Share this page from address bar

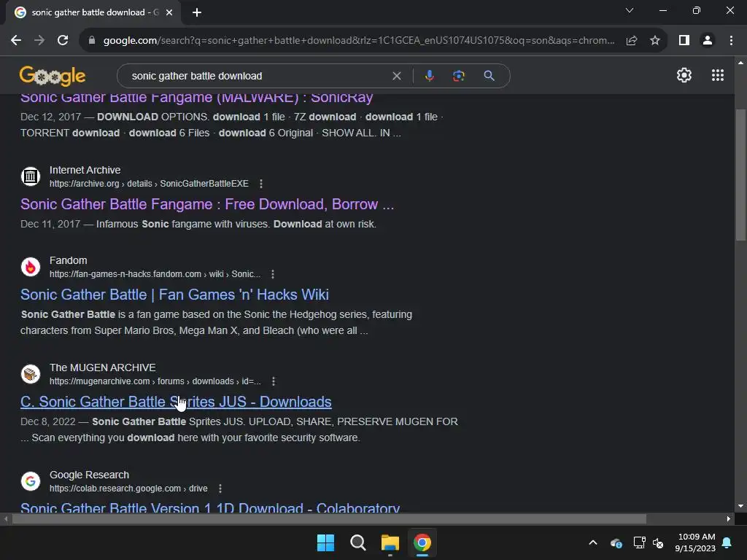pos(632,41)
